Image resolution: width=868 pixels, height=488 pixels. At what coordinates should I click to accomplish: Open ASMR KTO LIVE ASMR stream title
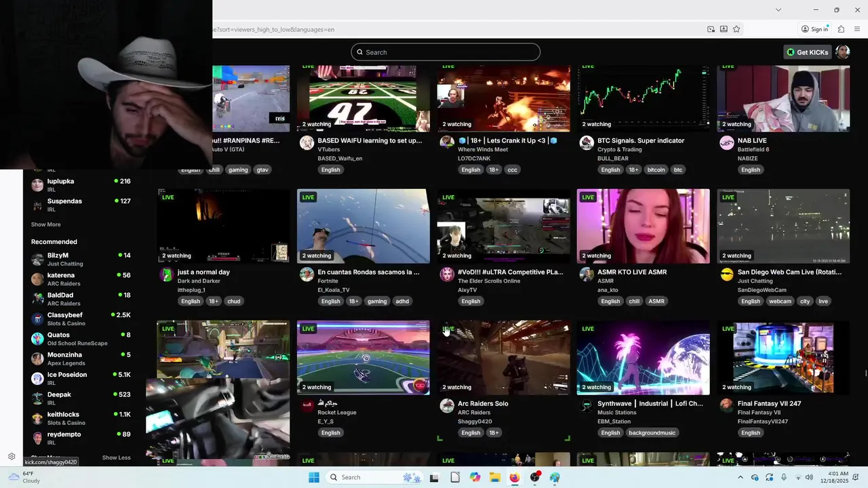(632, 272)
